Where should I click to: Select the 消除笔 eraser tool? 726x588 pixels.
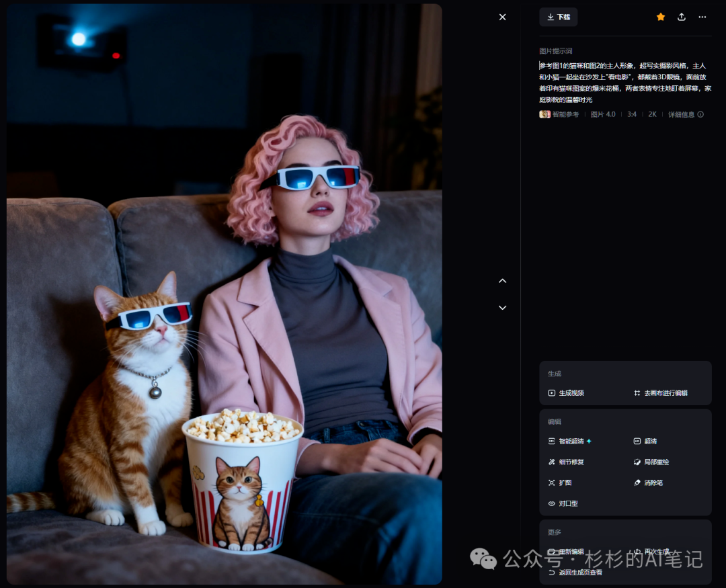[x=648, y=482]
